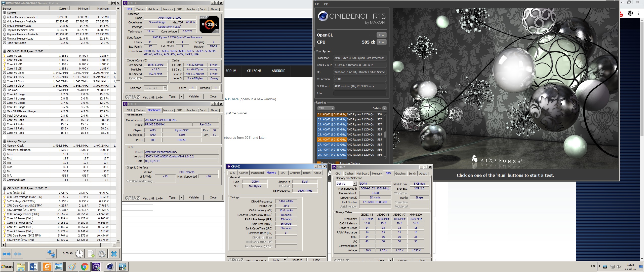644x272 pixels.
Task: Select ranking row 21 scoring 588
Action: point(350,114)
